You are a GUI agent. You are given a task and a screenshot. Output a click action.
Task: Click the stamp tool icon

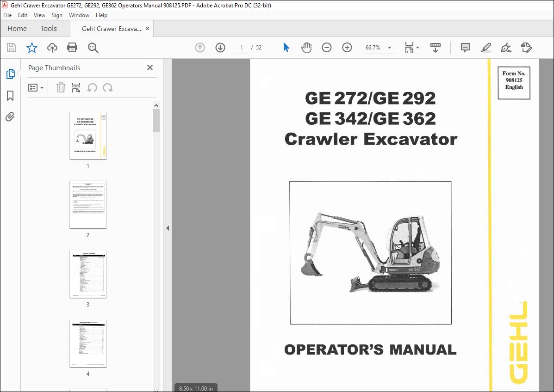pos(526,48)
